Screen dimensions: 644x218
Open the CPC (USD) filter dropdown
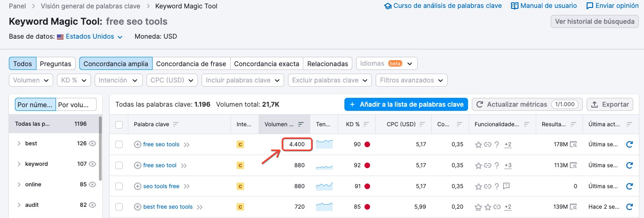tap(172, 80)
